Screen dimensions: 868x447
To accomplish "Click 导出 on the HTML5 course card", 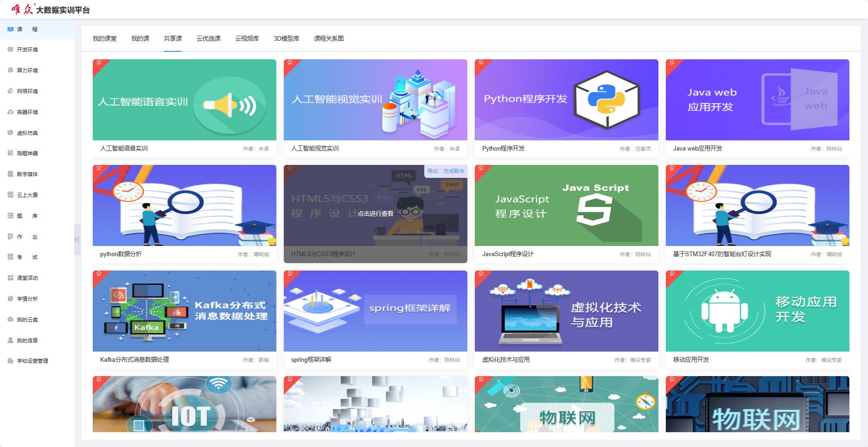I will pos(432,171).
